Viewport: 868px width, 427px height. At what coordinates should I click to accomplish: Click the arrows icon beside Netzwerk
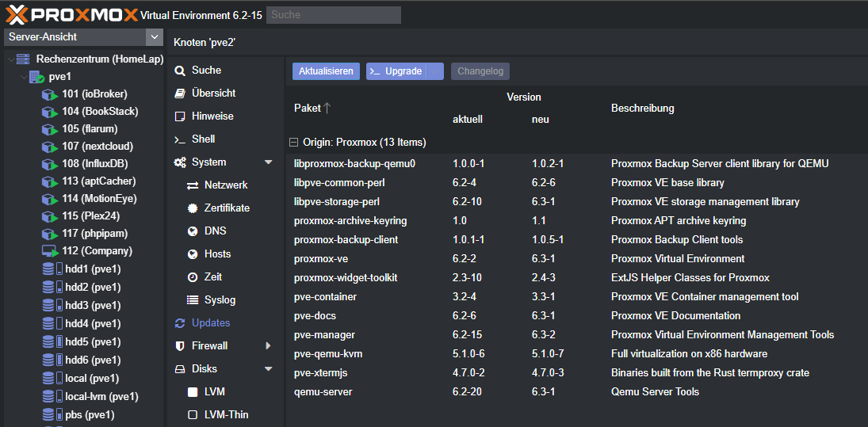coord(193,185)
